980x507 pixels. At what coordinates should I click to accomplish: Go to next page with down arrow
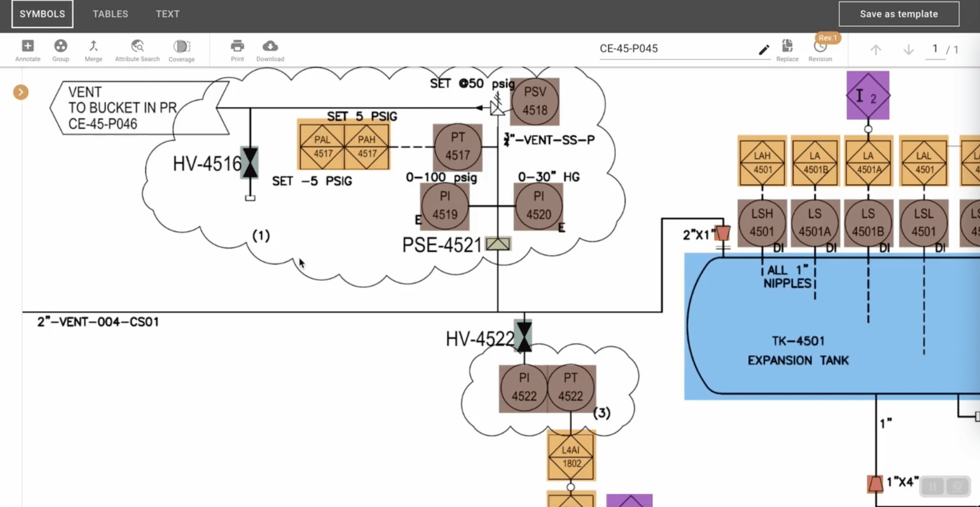(x=908, y=50)
